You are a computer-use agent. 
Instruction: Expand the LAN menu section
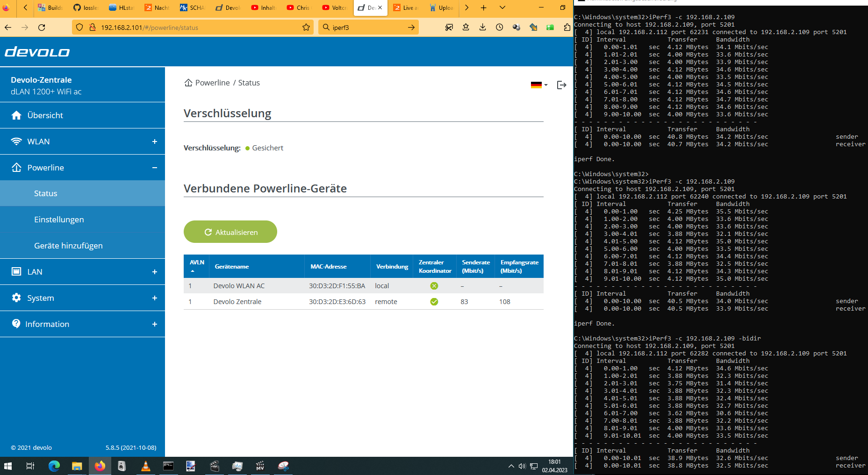tap(82, 272)
